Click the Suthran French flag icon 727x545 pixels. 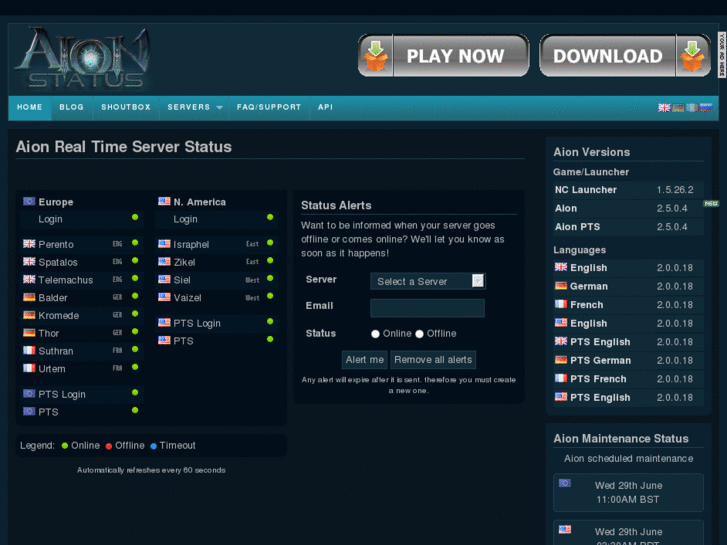(x=29, y=351)
